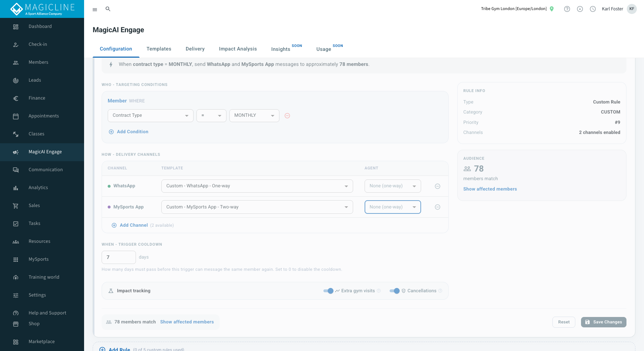Screen dimensions: 644x351
Task: Click the Members people icon
Action: pyautogui.click(x=16, y=62)
